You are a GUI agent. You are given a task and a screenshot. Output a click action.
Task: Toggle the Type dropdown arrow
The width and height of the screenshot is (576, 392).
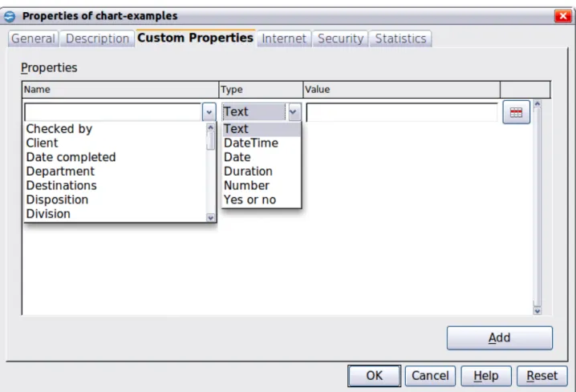293,112
